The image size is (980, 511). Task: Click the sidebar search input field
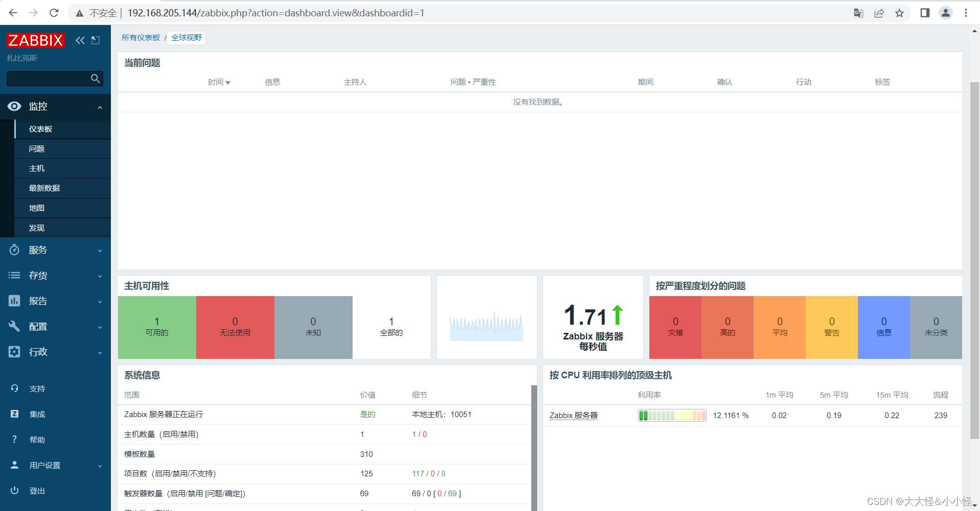pos(48,79)
